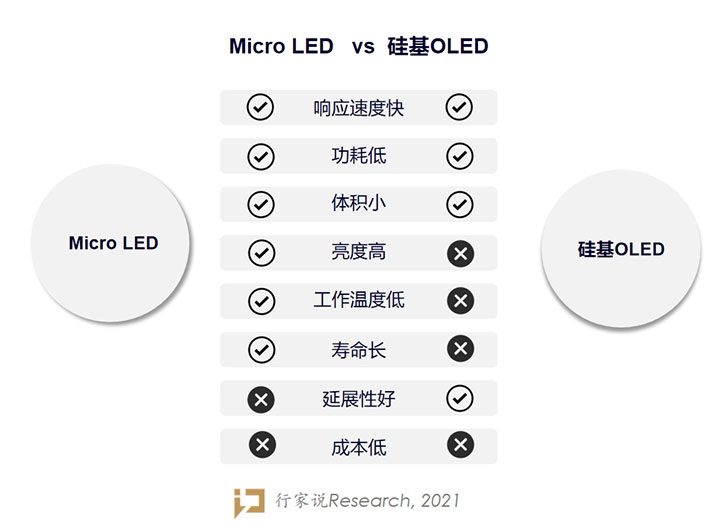The height and width of the screenshot is (530, 725).
Task: Click Micro LED cross icon for 成本低
Action: (x=262, y=445)
